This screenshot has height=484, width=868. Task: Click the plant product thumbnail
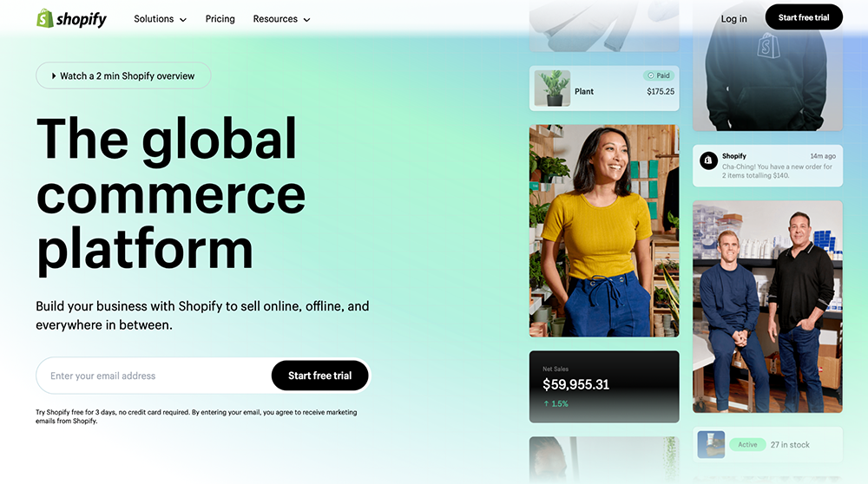pos(552,88)
